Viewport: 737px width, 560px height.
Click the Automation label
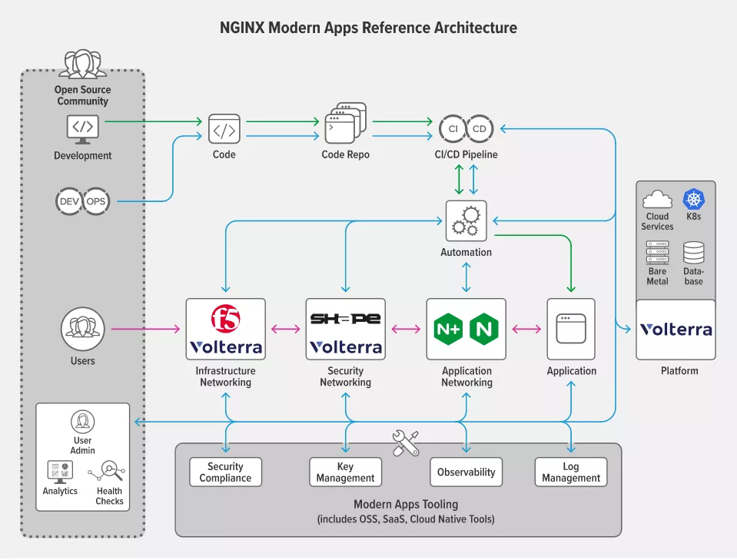pos(466,252)
